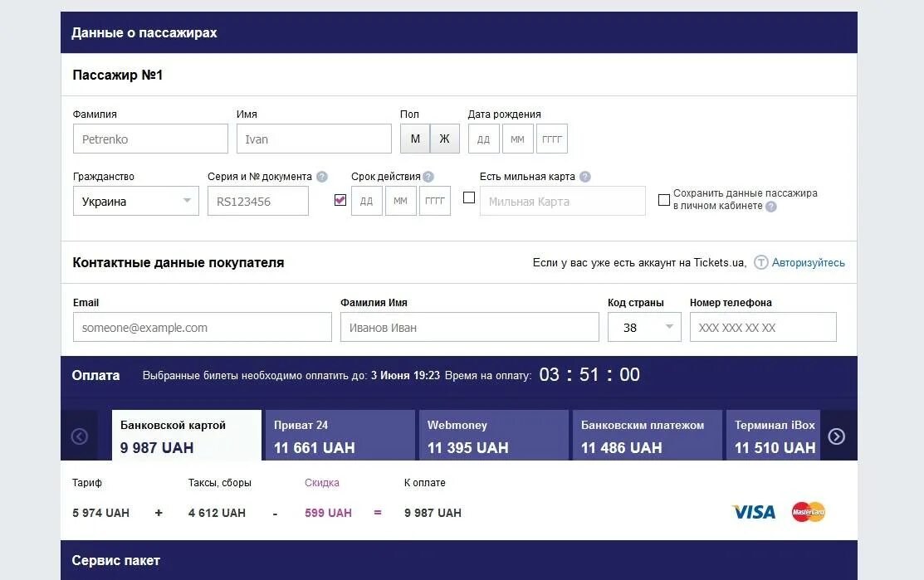This screenshot has height=580, width=924.
Task: Click the Имя field with Ivan placeholder
Action: click(x=314, y=139)
